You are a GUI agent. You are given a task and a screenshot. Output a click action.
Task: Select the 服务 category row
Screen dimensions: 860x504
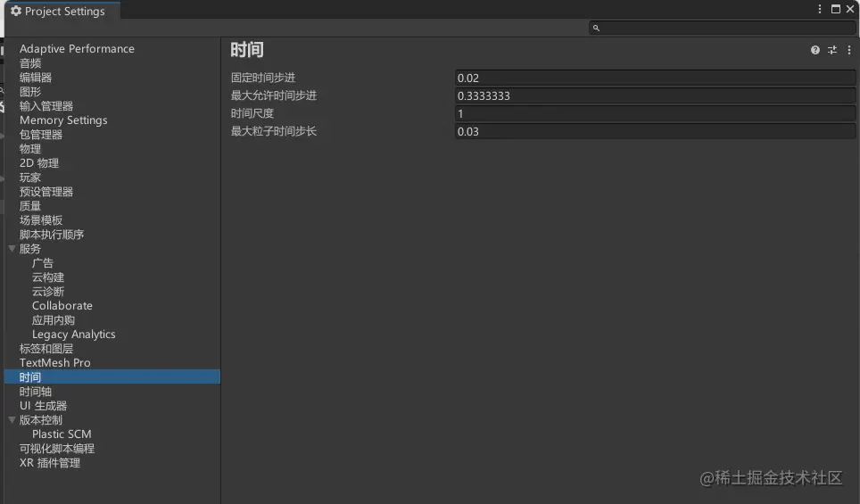point(30,249)
